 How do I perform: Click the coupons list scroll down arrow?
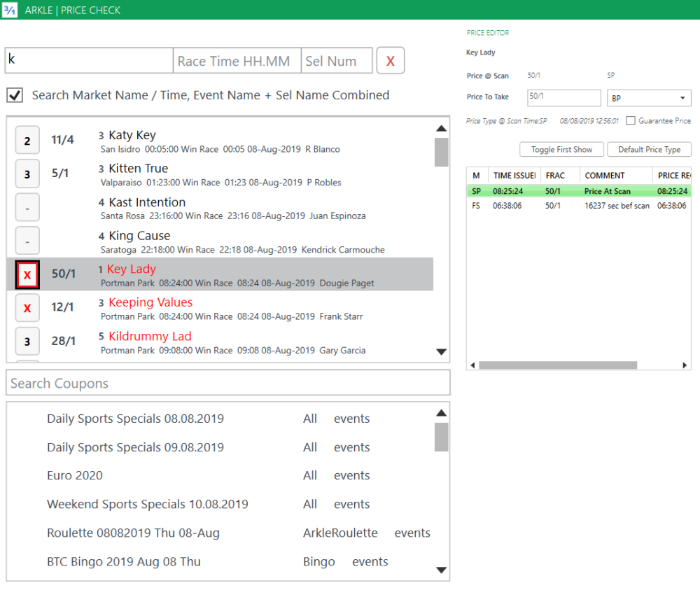[441, 570]
